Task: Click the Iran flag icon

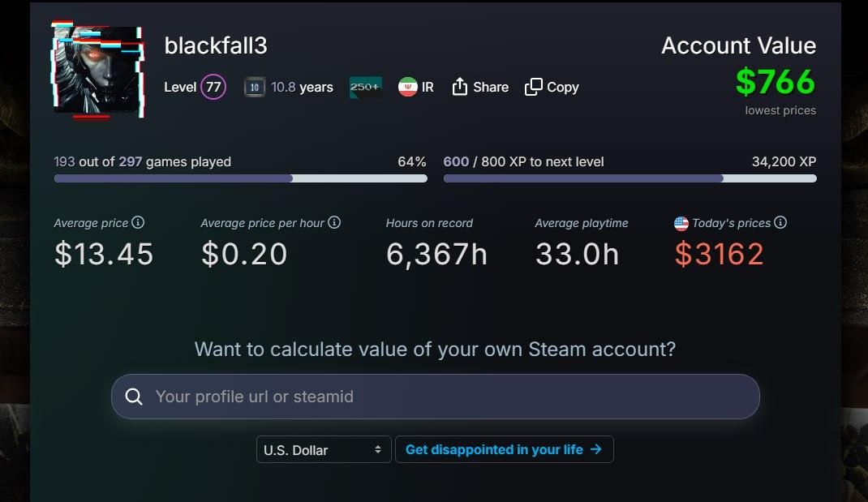Action: [407, 87]
